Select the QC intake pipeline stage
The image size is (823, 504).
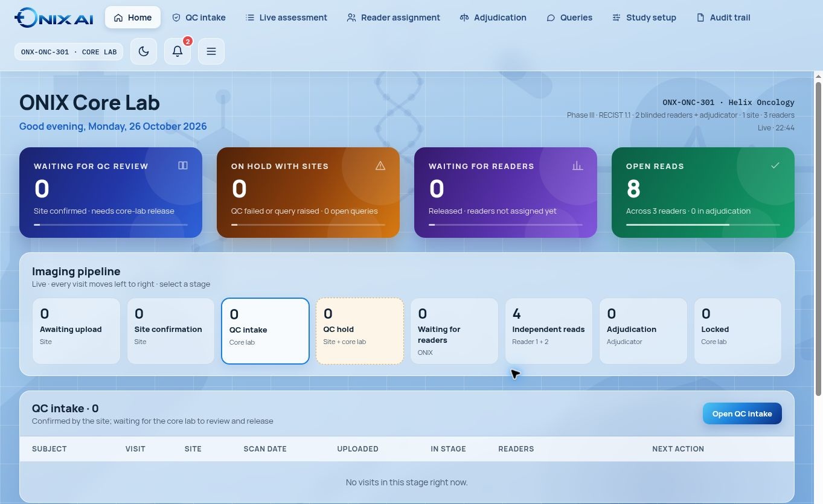pos(265,331)
